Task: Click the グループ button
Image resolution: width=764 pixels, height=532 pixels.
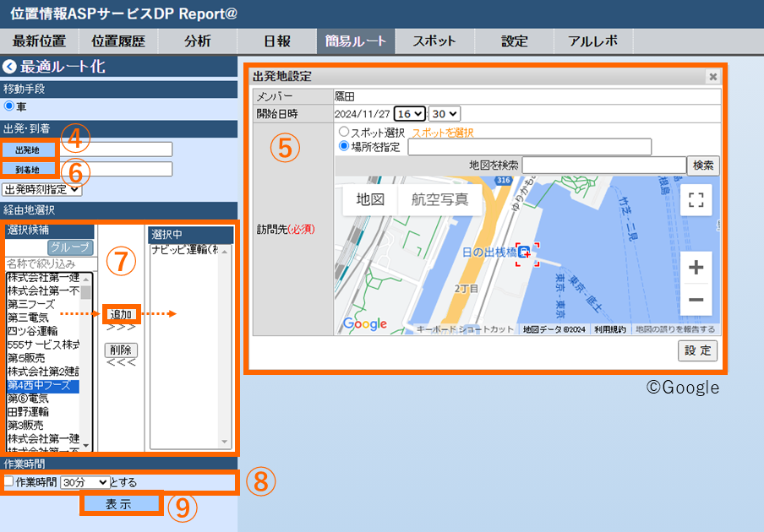Action: (x=70, y=247)
